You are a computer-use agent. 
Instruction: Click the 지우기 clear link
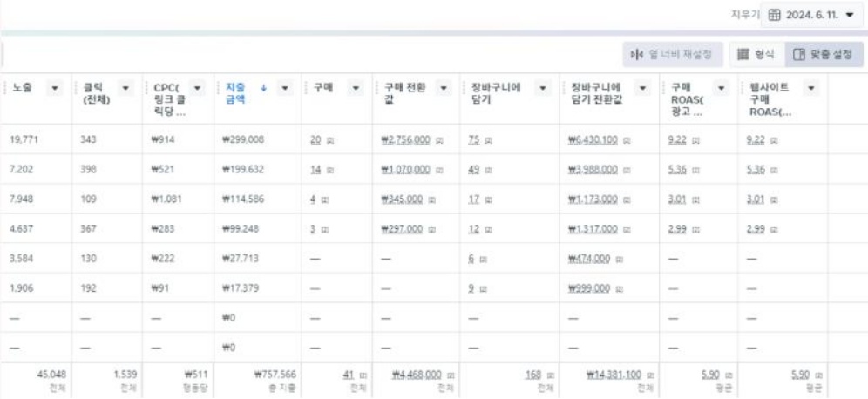pos(744,15)
